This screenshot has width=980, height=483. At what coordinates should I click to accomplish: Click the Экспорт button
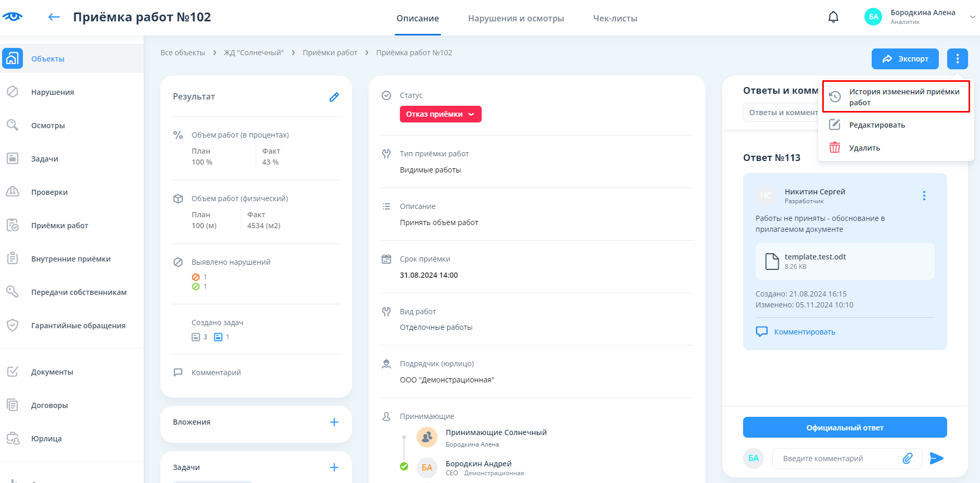click(904, 59)
